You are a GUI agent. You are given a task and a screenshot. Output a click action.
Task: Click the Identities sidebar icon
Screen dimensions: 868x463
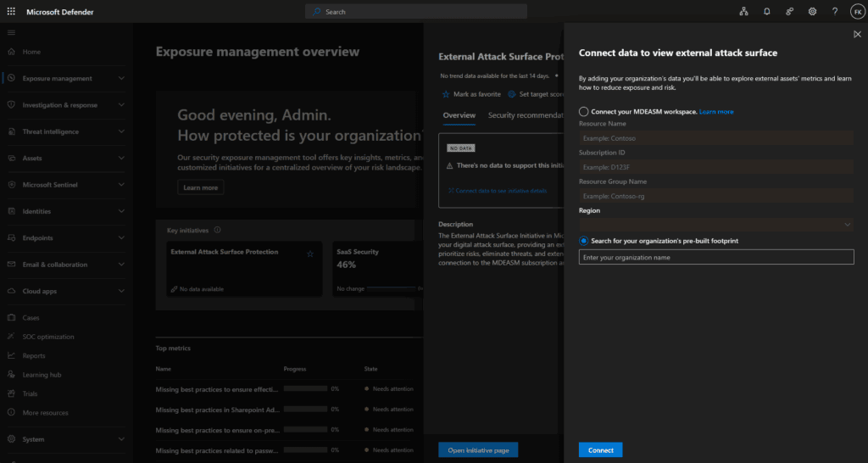(11, 211)
